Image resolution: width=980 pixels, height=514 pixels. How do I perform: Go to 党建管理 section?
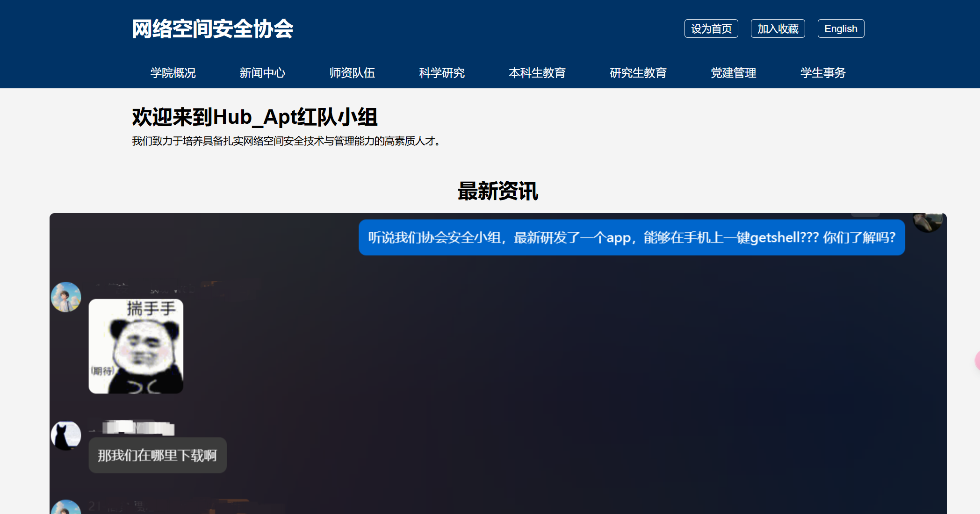(733, 73)
